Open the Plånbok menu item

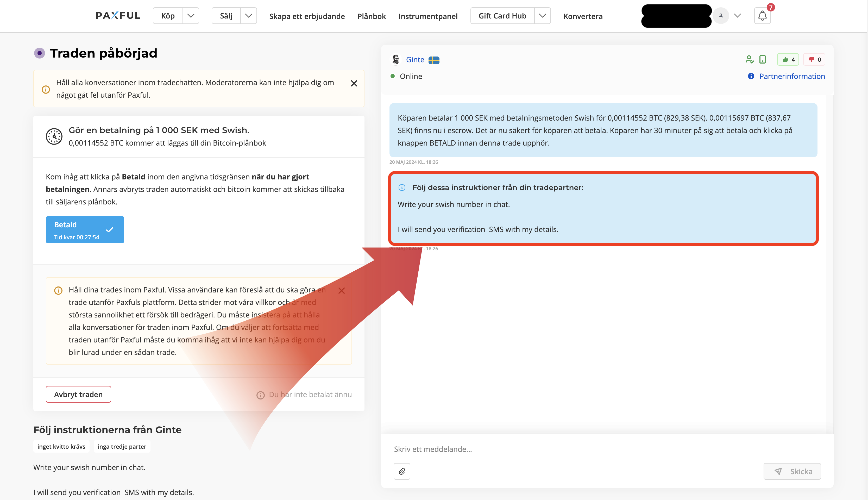pos(371,16)
